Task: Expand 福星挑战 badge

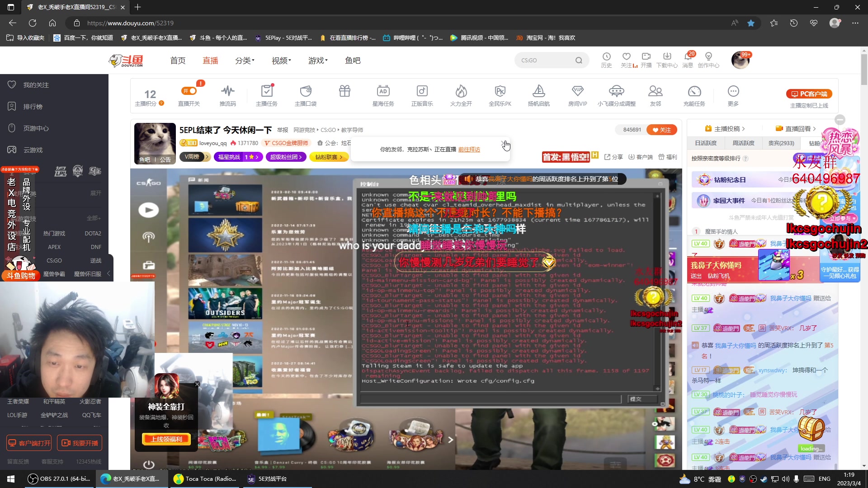Action: click(x=238, y=157)
